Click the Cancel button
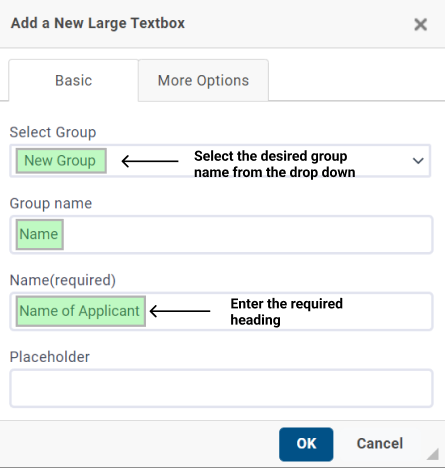Viewport: 445px width, 468px height. click(380, 444)
